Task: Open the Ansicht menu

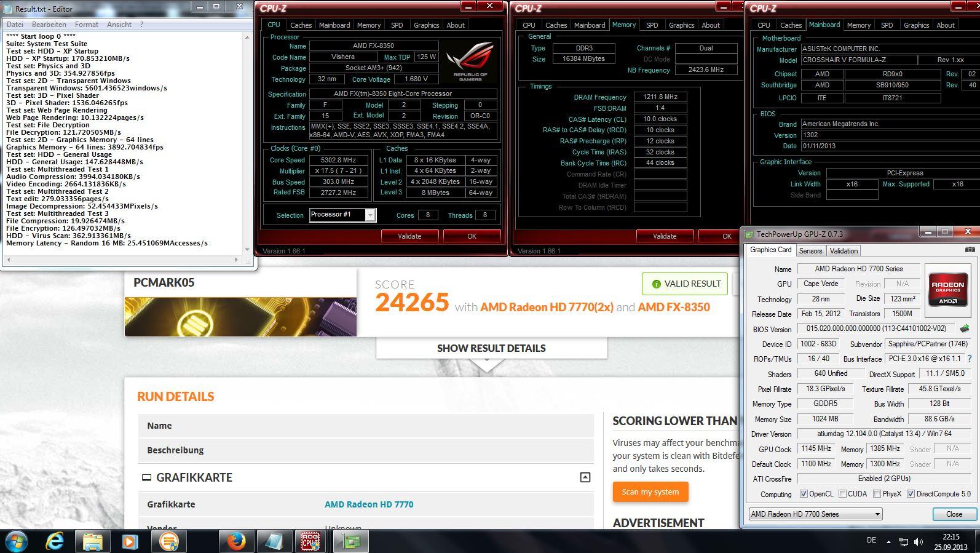Action: click(x=119, y=25)
